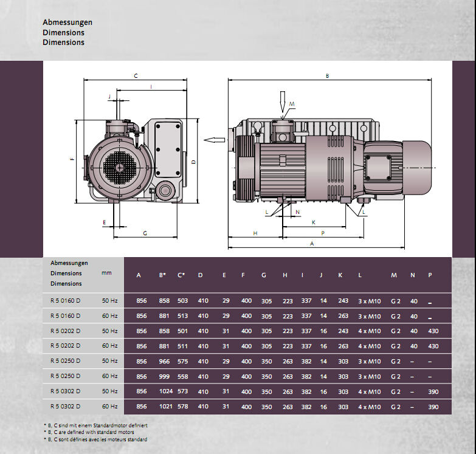
Task: Click the 'mm' unit label in table header
Action: point(107,273)
